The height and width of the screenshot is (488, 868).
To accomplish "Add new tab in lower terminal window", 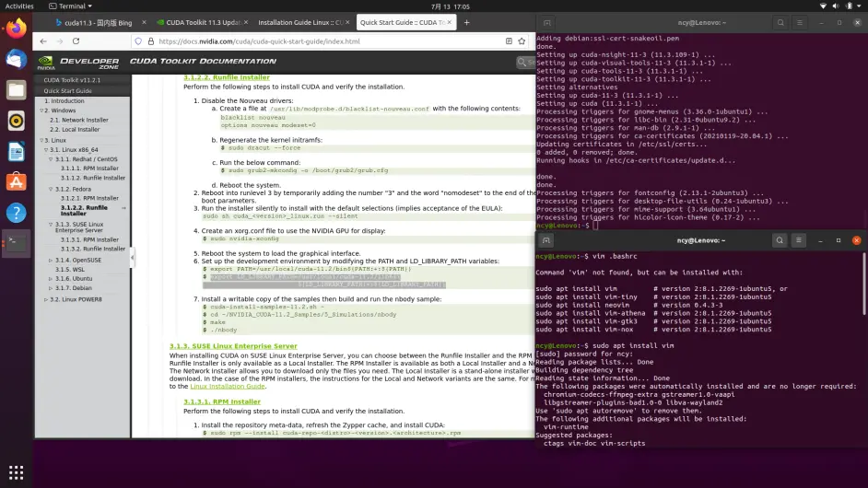I will pos(545,240).
